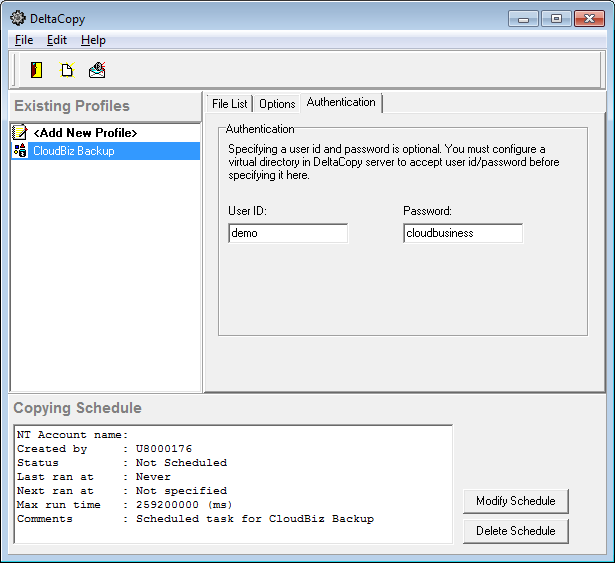Click the User ID input field
This screenshot has height=563, width=615.
(288, 233)
